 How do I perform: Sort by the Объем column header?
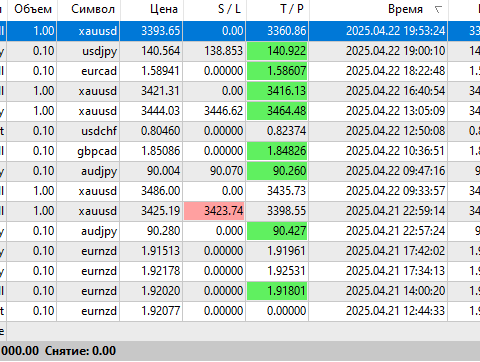tap(33, 9)
